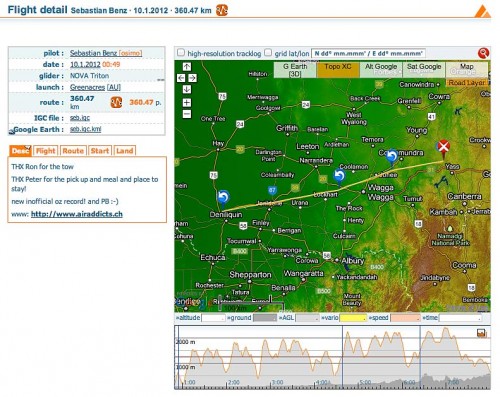Click Albury label on map
The width and height of the screenshot is (500, 397).
tap(353, 260)
